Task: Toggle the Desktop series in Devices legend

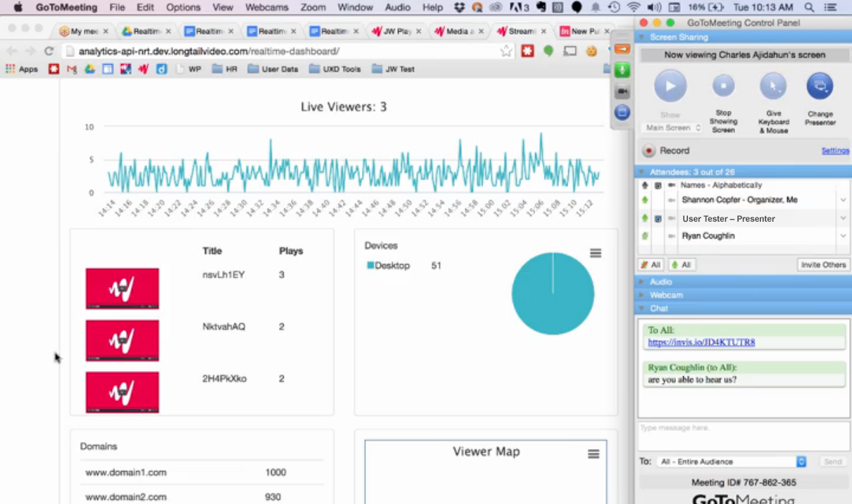Action: point(389,266)
